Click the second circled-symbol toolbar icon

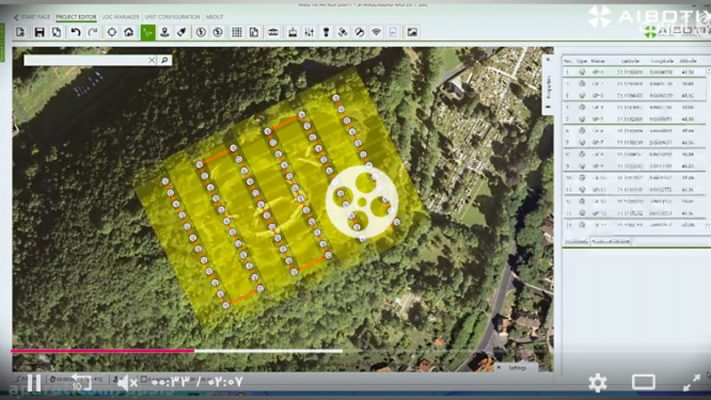(x=218, y=32)
